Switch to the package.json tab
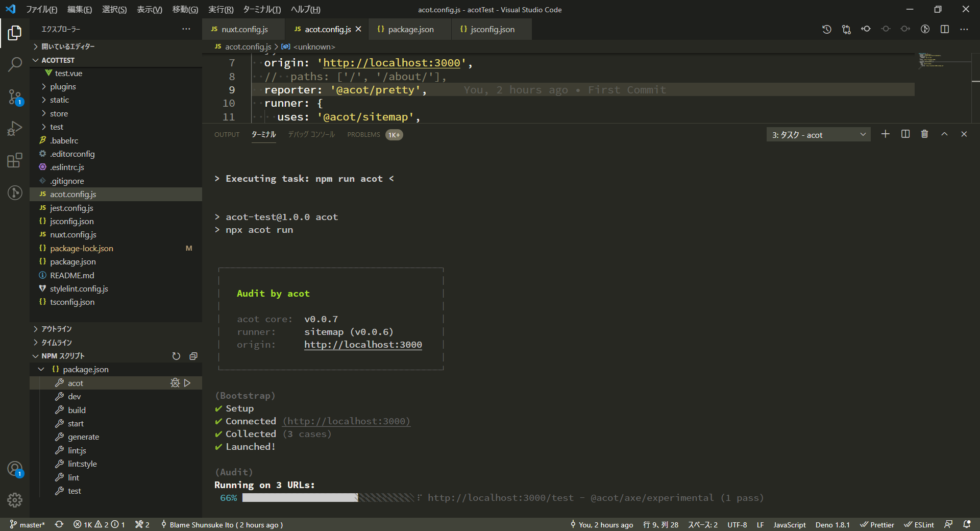This screenshot has width=980, height=531. [x=410, y=29]
